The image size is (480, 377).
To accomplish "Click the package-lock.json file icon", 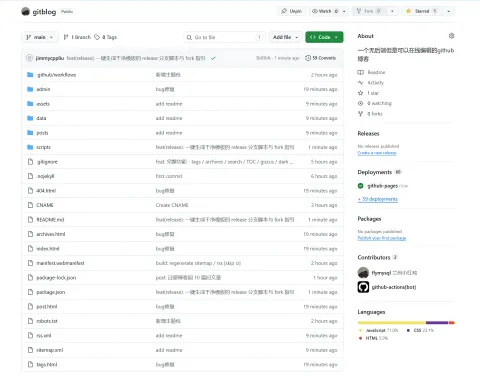I will point(30,278).
